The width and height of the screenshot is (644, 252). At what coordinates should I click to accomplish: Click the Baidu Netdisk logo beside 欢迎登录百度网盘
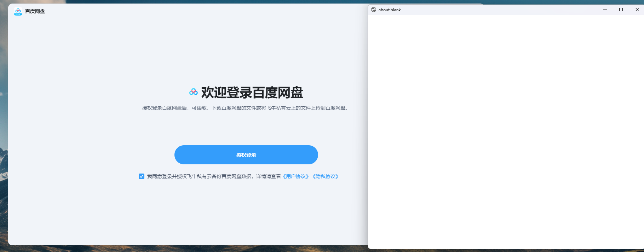tap(194, 92)
